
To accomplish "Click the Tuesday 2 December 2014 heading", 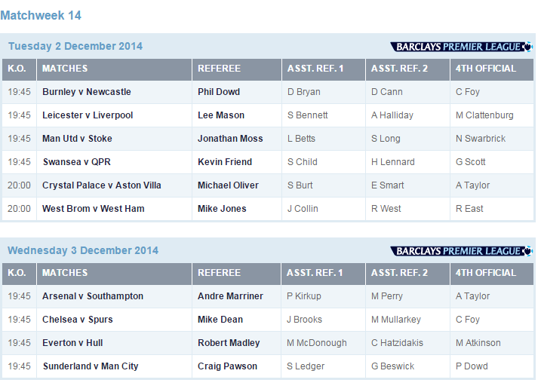I will [x=75, y=46].
